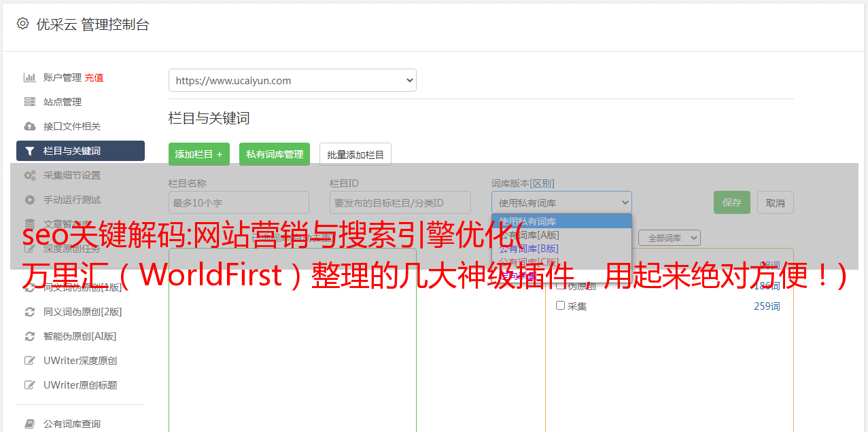Click the edit icon for UWriter原创标题
The height and width of the screenshot is (432, 868).
[30, 385]
